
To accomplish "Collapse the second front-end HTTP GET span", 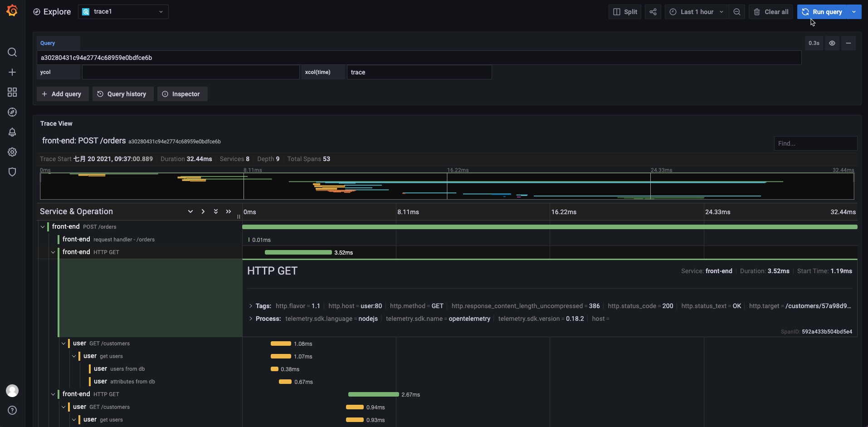I will 53,394.
